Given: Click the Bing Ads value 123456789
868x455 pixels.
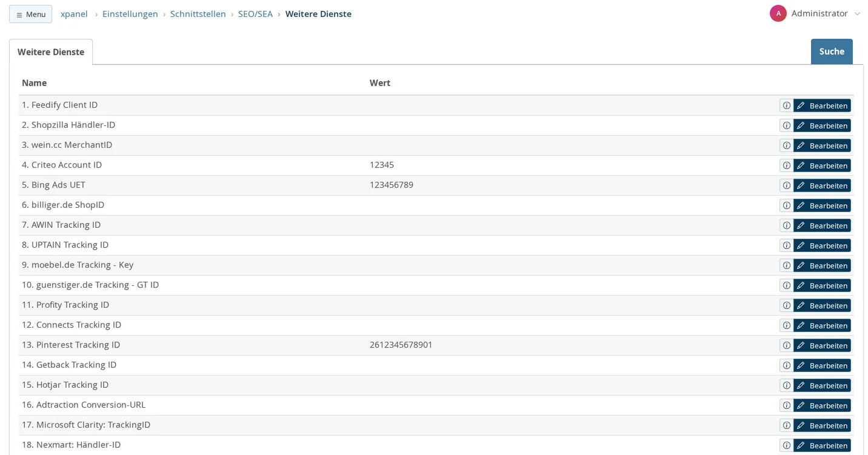Looking at the screenshot, I should tap(392, 185).
